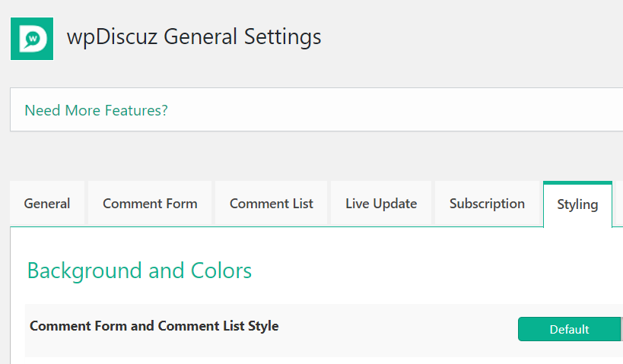Click the green wpDiscuz logo icon
The image size is (623, 364).
click(32, 38)
